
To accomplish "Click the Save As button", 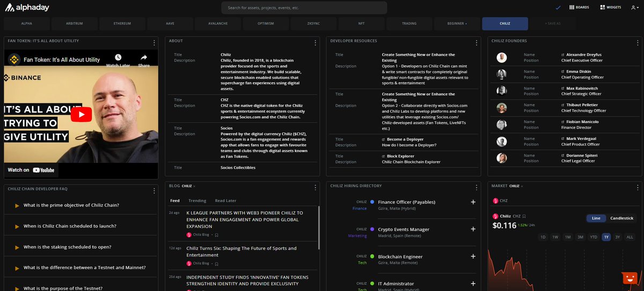I will [x=553, y=24].
